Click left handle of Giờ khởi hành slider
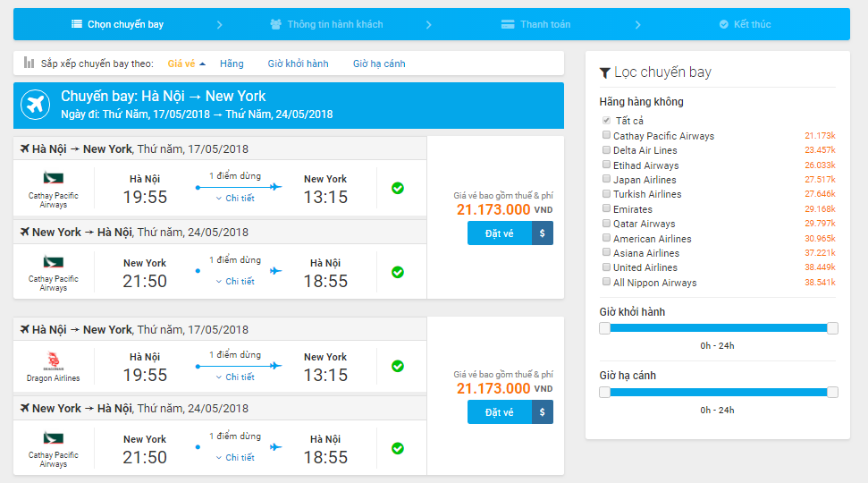Image resolution: width=868 pixels, height=483 pixels. [604, 328]
